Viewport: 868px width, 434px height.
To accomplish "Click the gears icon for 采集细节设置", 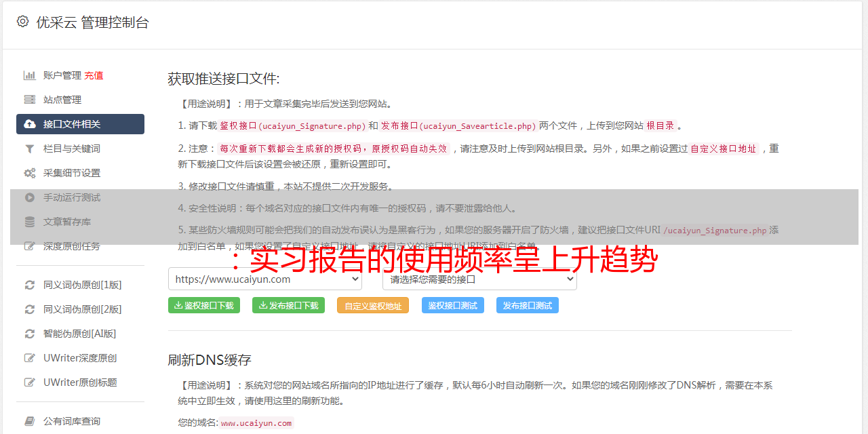I will (30, 173).
